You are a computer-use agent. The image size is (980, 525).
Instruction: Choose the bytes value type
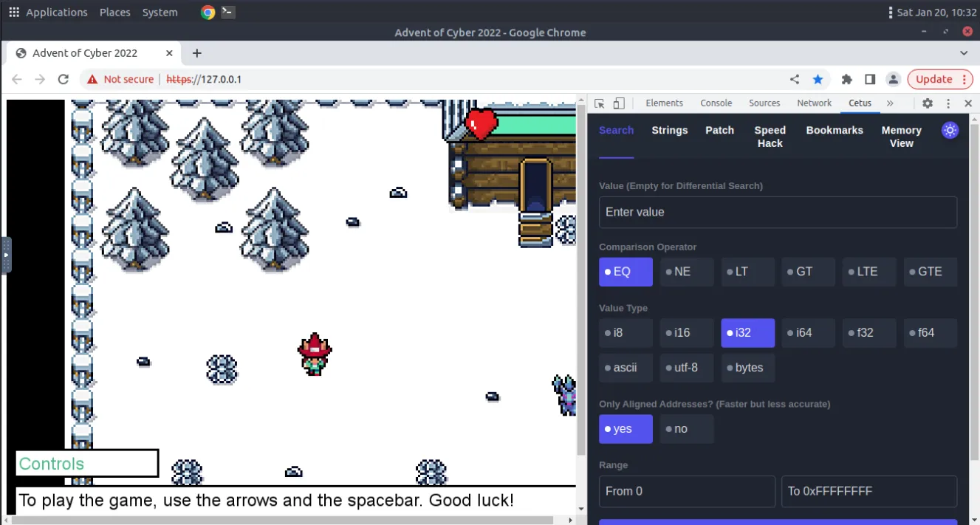tap(747, 368)
